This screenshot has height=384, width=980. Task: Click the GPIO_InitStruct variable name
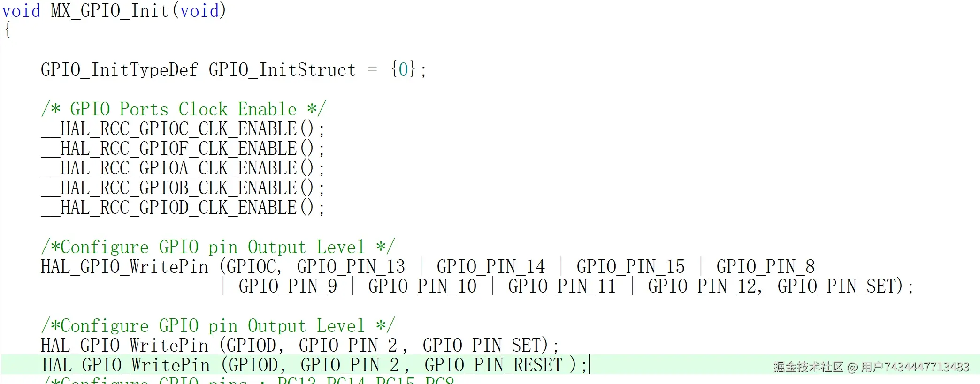282,70
